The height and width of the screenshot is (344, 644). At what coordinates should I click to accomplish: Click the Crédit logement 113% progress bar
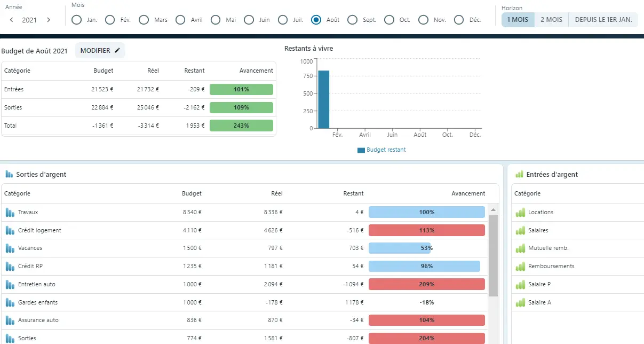[x=426, y=231]
